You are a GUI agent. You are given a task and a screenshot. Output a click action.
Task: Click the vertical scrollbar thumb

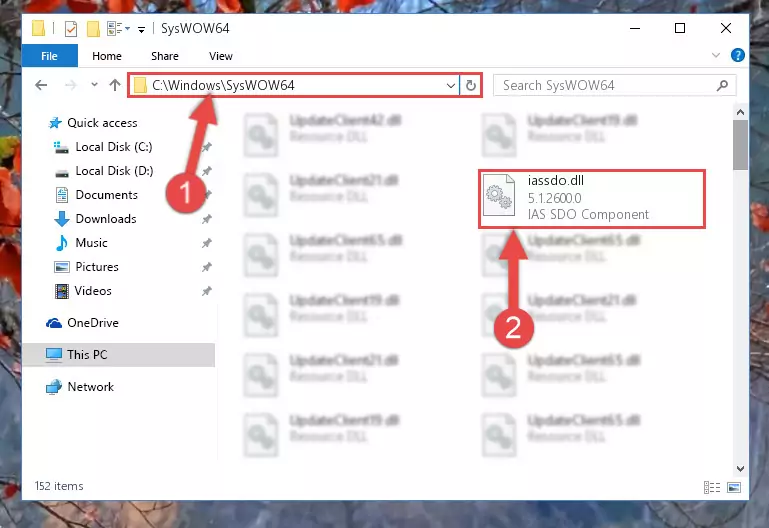pos(740,145)
